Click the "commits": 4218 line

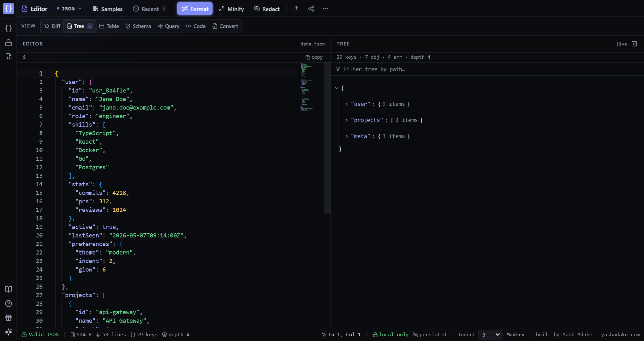[102, 193]
